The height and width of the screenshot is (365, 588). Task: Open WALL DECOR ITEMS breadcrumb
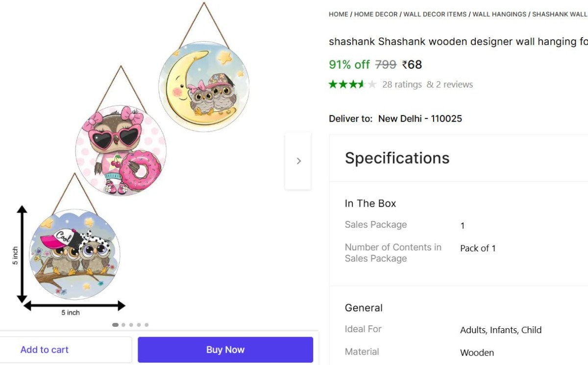click(435, 14)
